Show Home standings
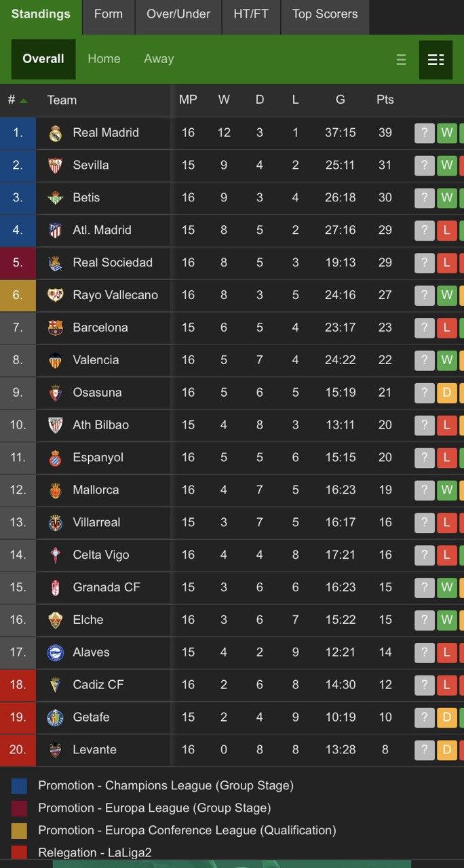 (x=104, y=59)
